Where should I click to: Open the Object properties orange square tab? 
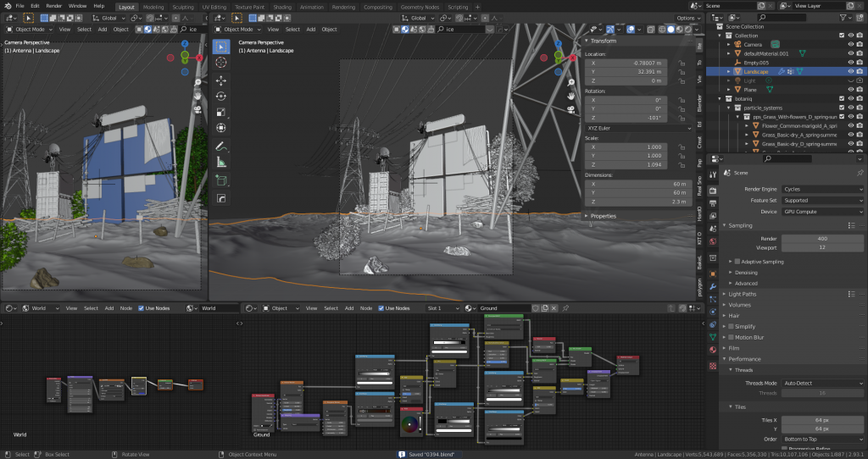click(x=712, y=274)
